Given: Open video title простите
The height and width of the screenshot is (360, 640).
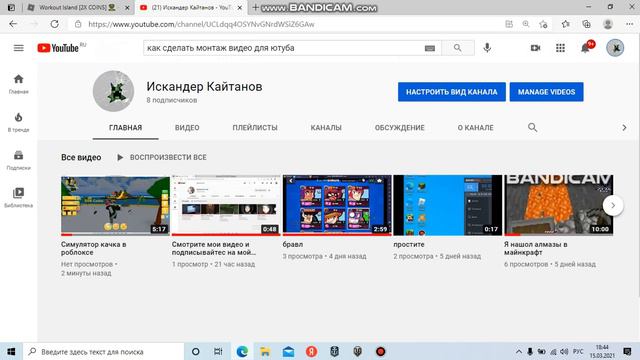Looking at the screenshot, I should 409,244.
